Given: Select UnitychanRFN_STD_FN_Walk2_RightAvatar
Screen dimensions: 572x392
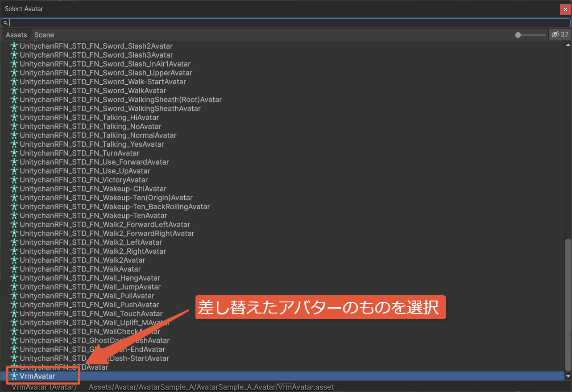Looking at the screenshot, I should pos(93,251).
